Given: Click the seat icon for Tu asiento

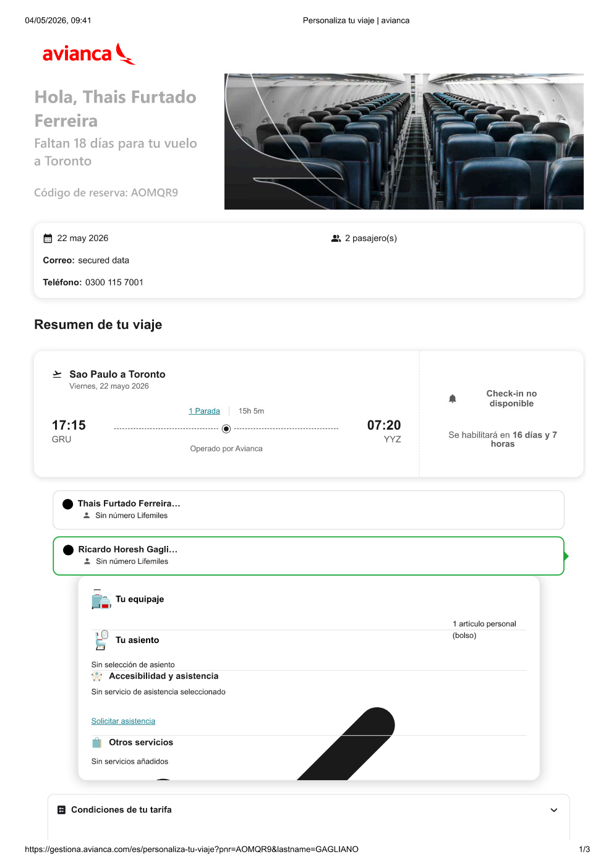Looking at the screenshot, I should [101, 640].
